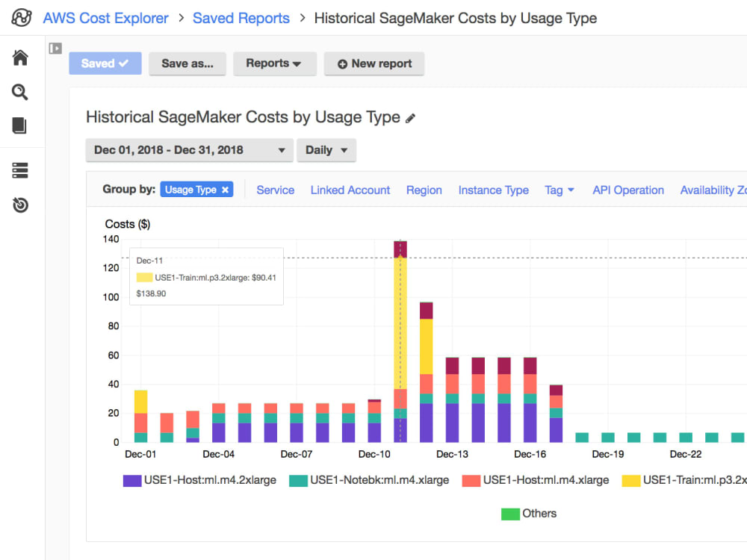Open the Daily granularity dropdown

coord(326,150)
